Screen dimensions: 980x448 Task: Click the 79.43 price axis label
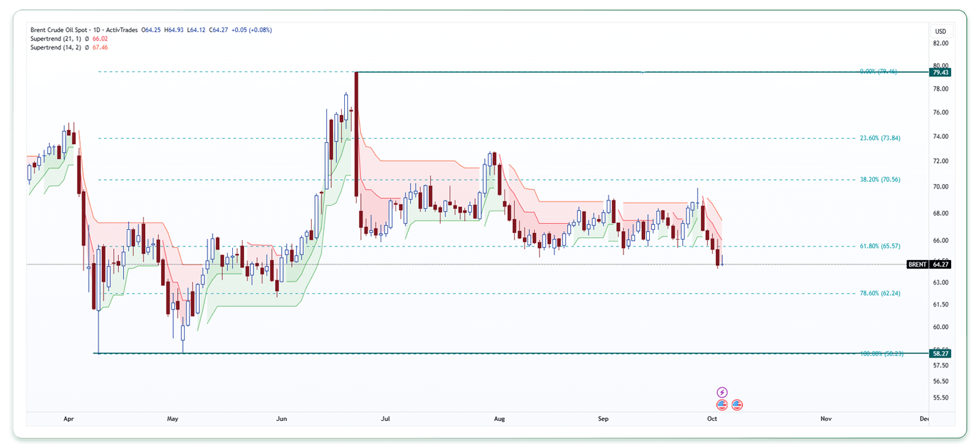[x=940, y=72]
